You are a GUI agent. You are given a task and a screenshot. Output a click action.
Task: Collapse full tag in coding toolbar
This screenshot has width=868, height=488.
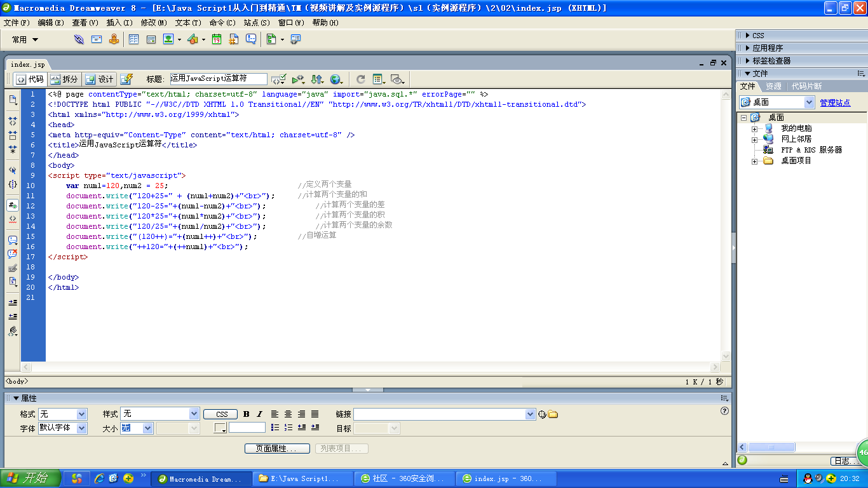click(x=13, y=121)
